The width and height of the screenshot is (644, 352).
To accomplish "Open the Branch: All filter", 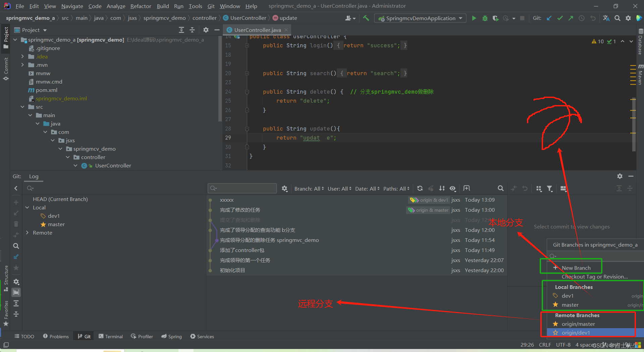I will coord(309,189).
